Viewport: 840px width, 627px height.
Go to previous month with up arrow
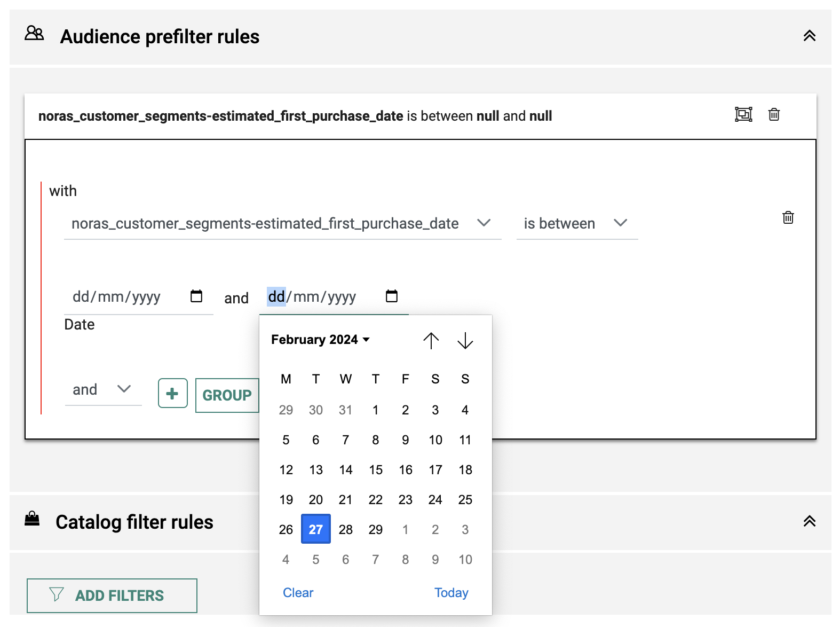pyautogui.click(x=431, y=340)
